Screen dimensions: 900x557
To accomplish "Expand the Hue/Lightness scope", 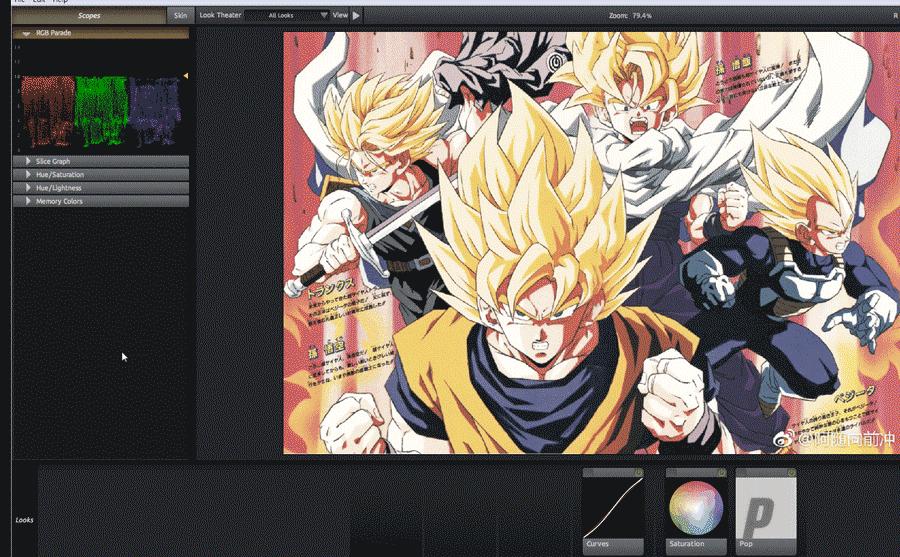I will (x=28, y=188).
